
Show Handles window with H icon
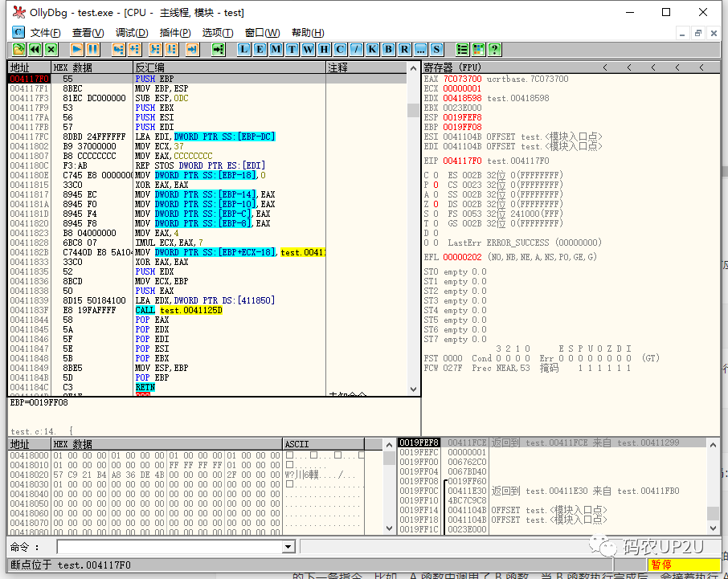324,49
